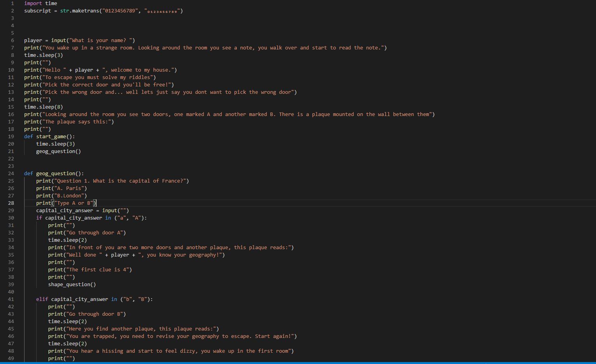Click the "Go through door B" line

[87, 314]
